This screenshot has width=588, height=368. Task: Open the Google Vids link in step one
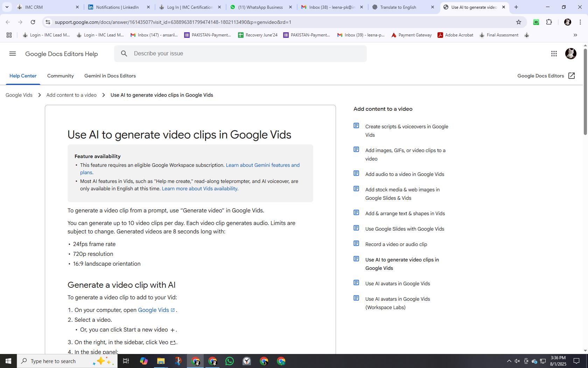156,310
